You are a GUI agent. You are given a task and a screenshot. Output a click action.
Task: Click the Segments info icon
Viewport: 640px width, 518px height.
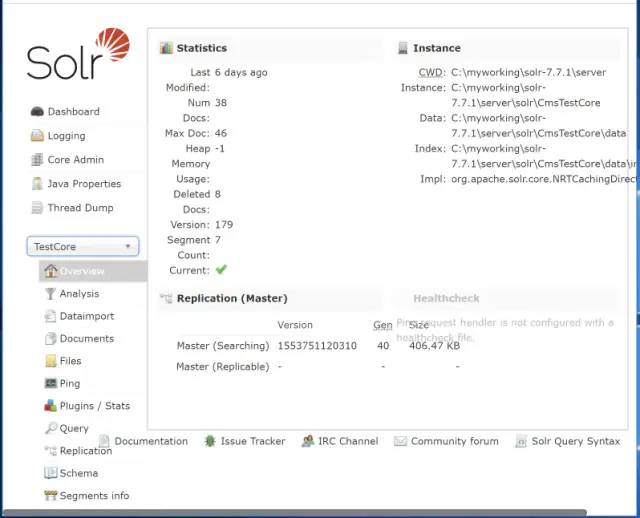[51, 495]
